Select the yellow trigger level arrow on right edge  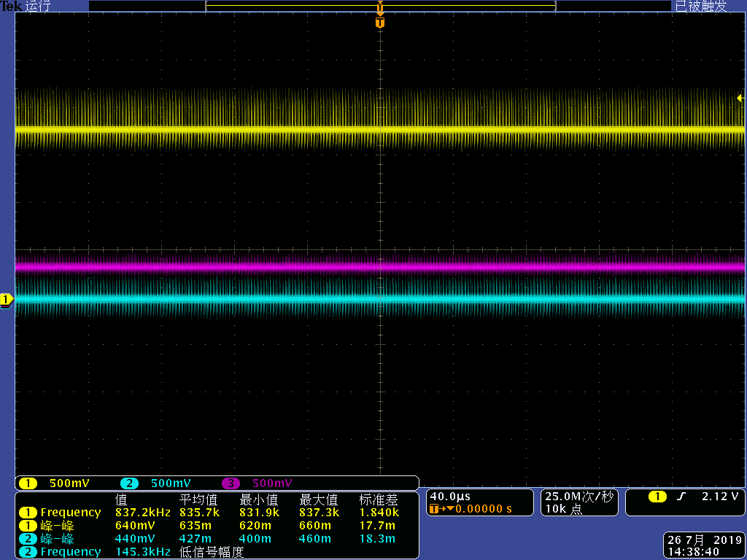(740, 98)
